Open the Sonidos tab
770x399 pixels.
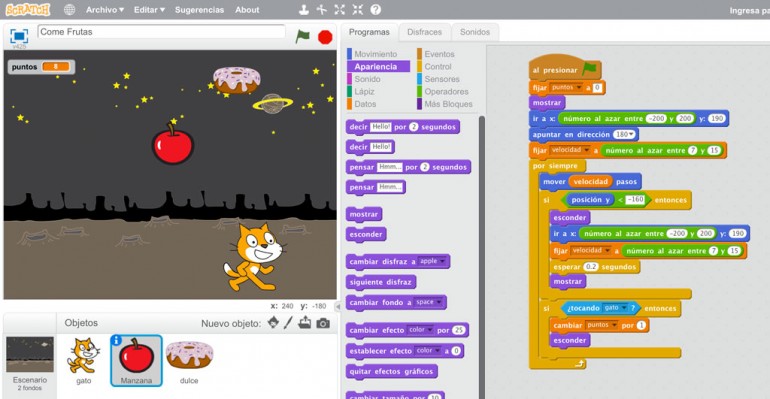click(475, 32)
